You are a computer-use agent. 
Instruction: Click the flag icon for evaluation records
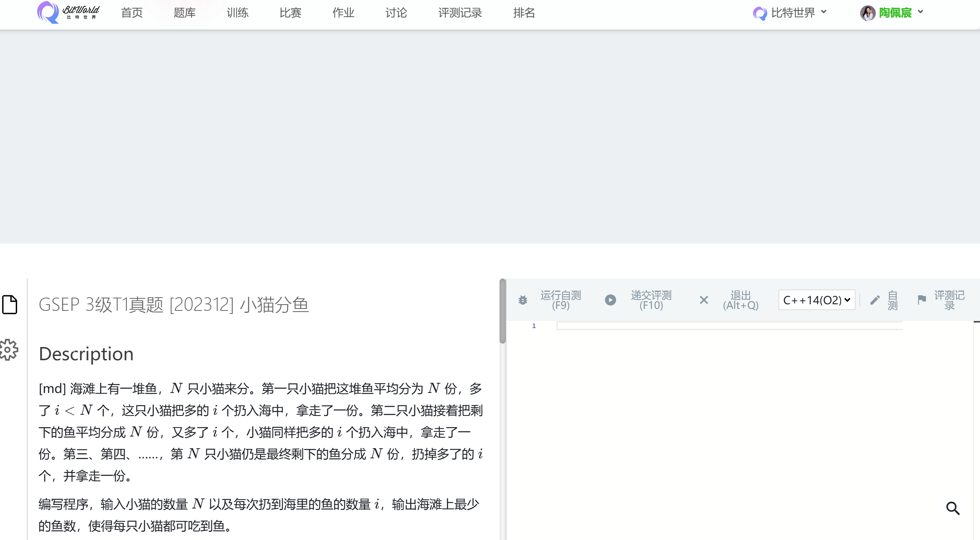point(922,300)
